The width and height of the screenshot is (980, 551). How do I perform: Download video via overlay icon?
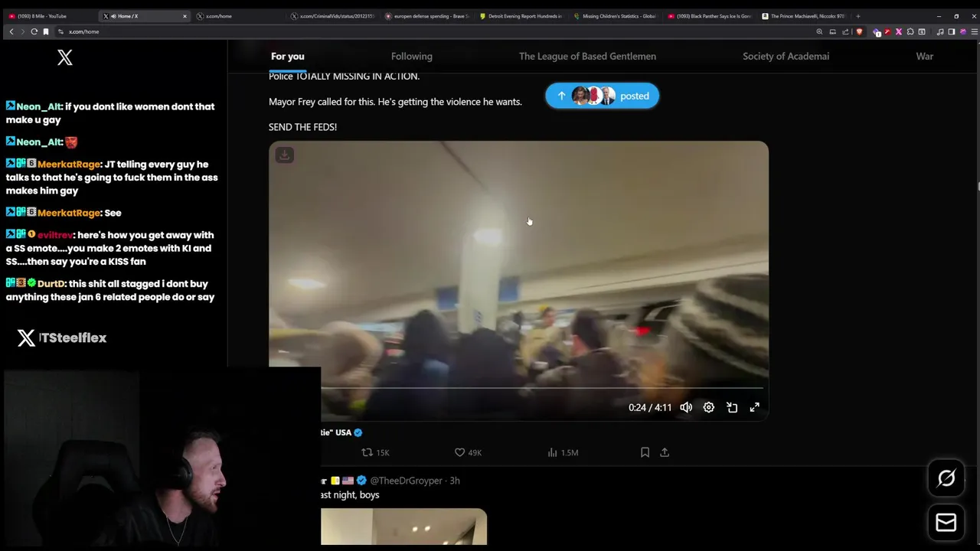tap(284, 155)
